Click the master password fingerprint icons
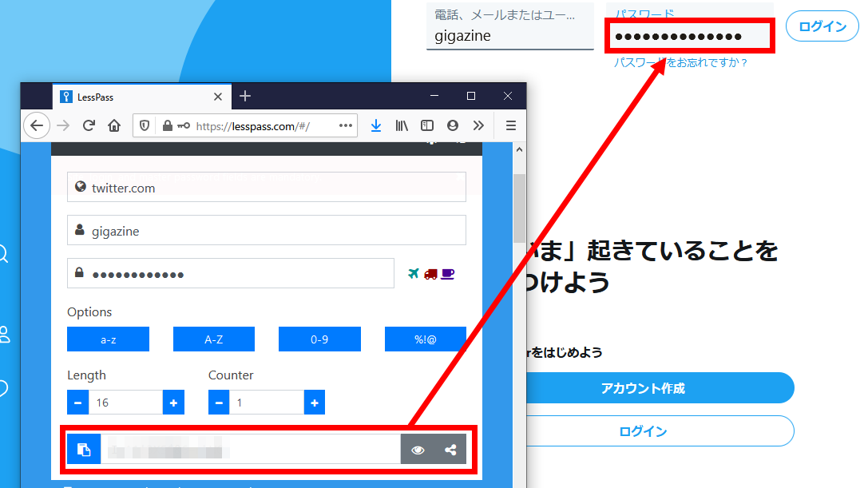 pos(430,274)
